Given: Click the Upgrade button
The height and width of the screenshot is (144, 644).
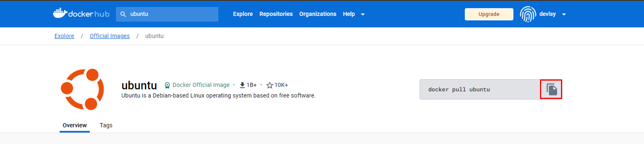Looking at the screenshot, I should tap(489, 14).
